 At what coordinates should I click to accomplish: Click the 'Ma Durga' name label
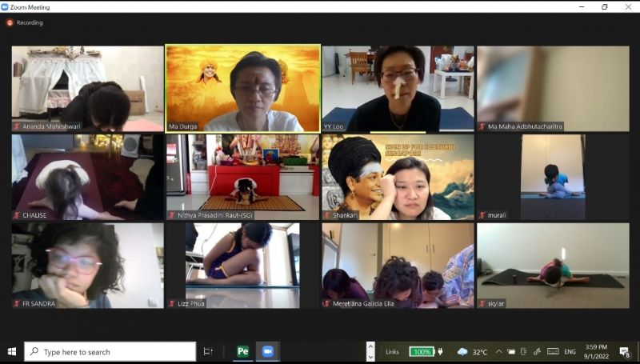pyautogui.click(x=183, y=126)
